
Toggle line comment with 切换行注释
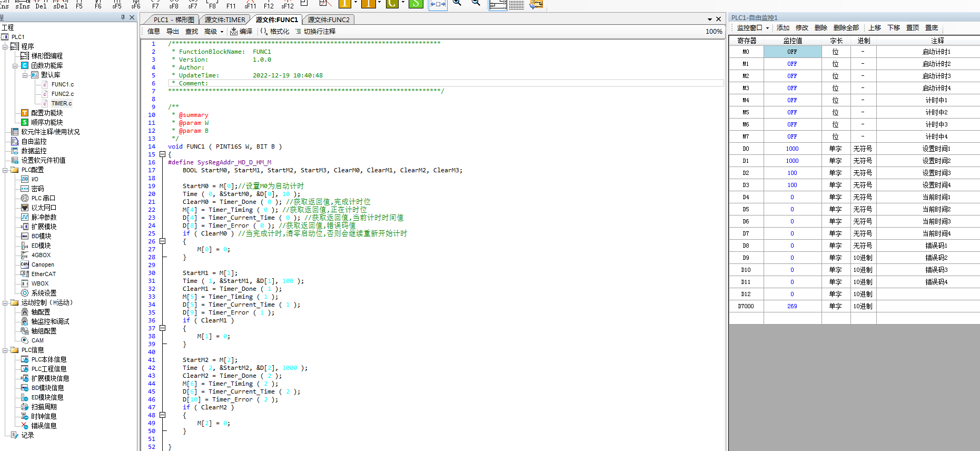[x=315, y=32]
